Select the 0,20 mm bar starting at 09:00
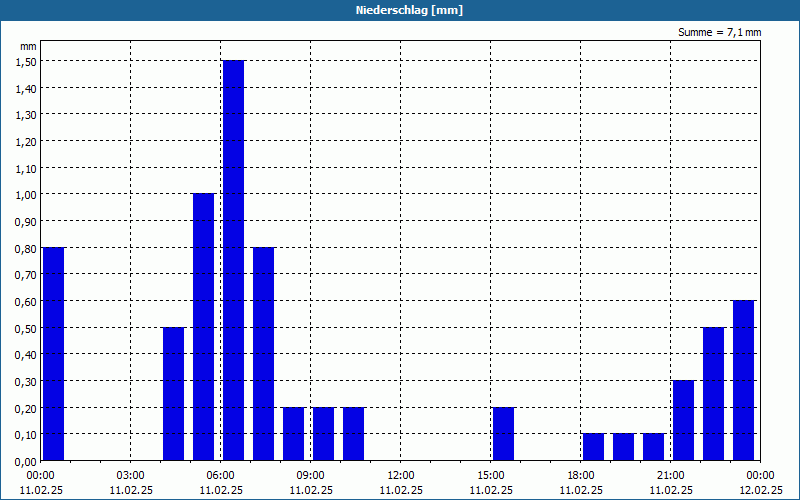Screen dimensions: 800x500 point(323,434)
